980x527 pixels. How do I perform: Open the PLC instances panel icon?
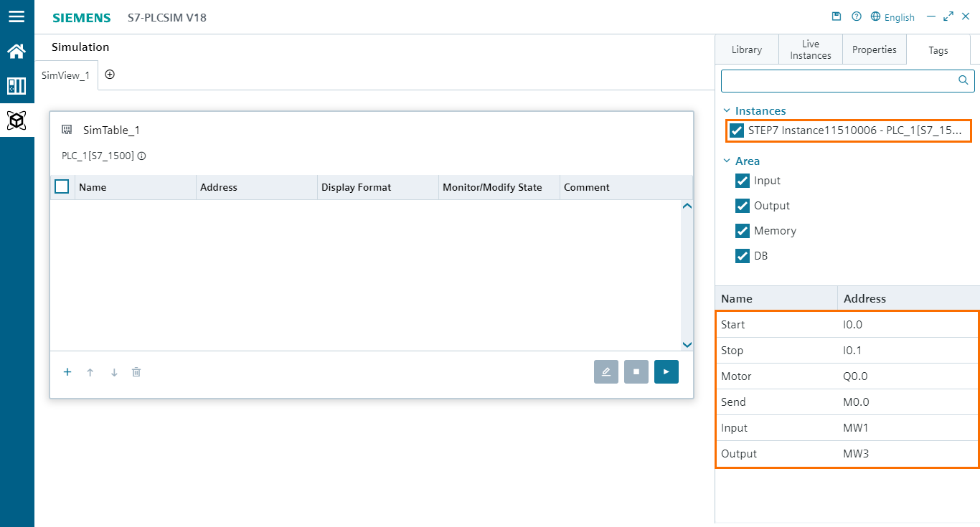(17, 86)
